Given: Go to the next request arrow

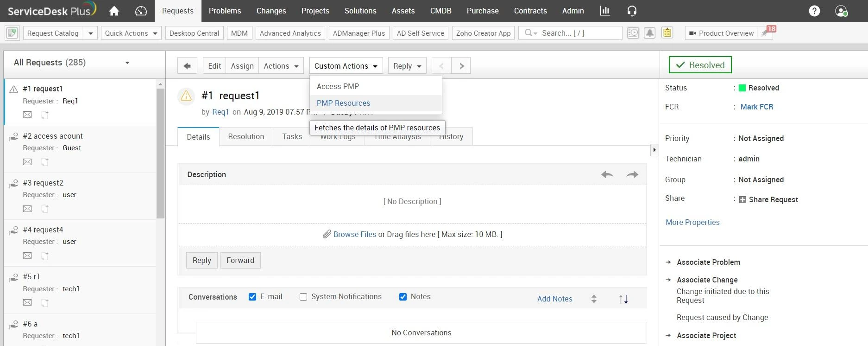Looking at the screenshot, I should [x=461, y=66].
